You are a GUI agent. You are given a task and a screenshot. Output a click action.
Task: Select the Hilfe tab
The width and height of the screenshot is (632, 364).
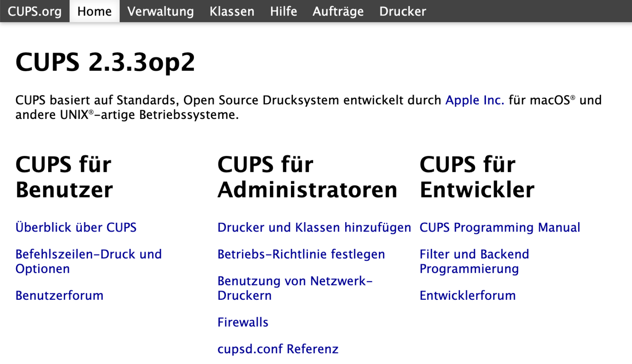pos(283,11)
